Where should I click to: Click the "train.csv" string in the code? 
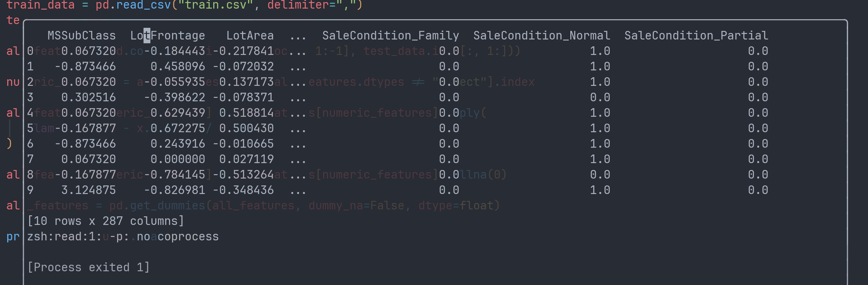pyautogui.click(x=216, y=5)
